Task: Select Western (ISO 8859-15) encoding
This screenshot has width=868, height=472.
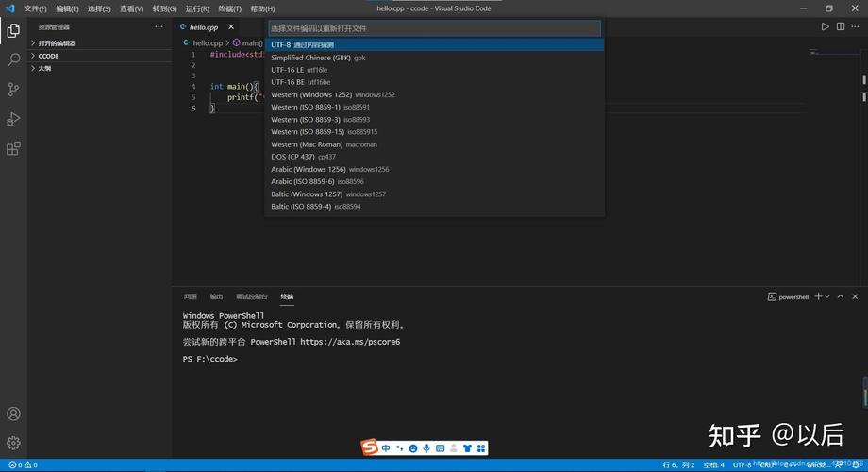Action: click(434, 132)
